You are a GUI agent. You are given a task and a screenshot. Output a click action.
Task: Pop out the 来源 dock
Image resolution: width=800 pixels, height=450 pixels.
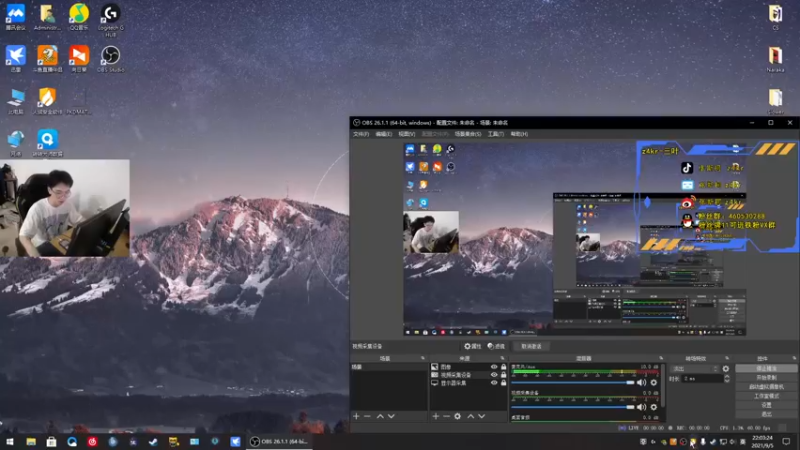(503, 358)
